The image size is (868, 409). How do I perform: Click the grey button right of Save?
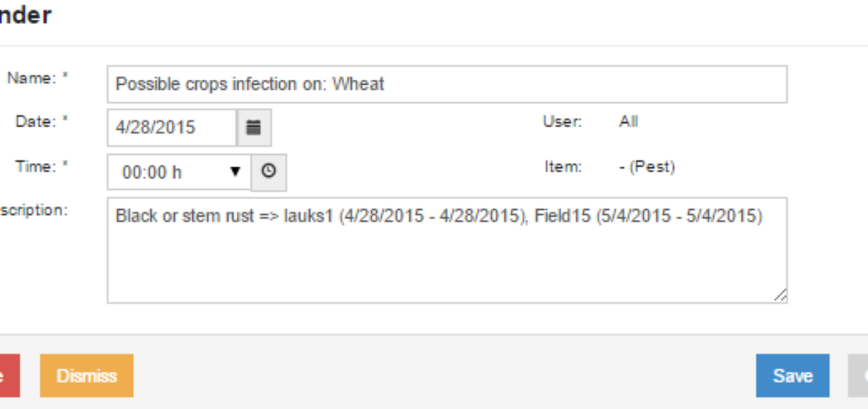[858, 376]
